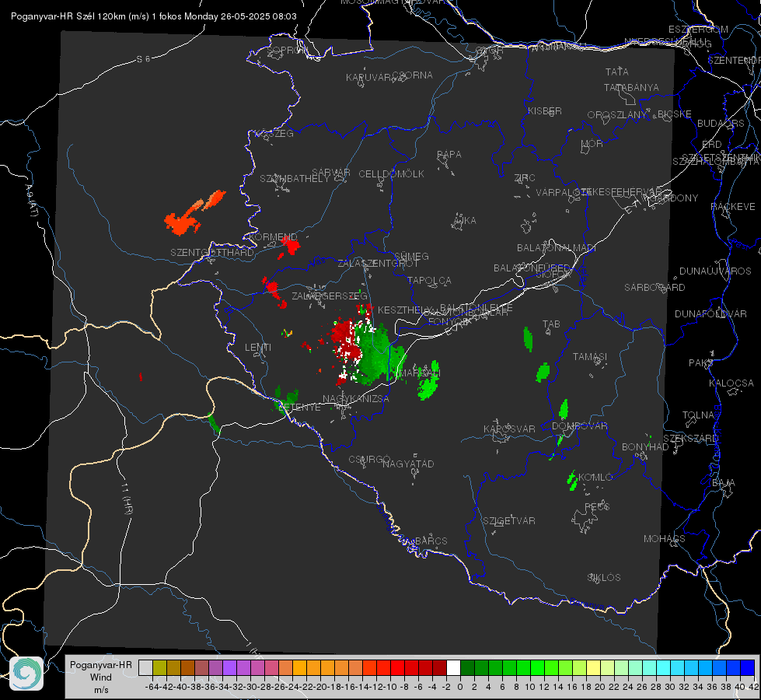
Task: Click the TAB town label
Action: (x=551, y=324)
